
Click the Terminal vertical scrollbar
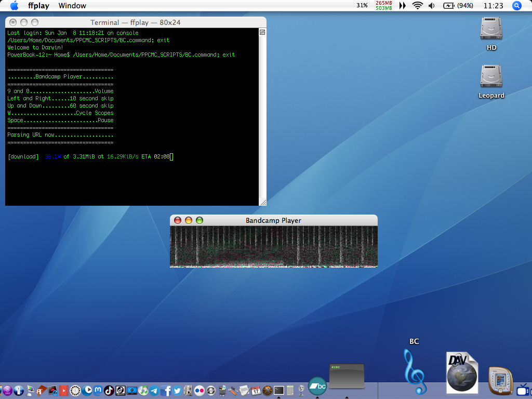coord(262,117)
